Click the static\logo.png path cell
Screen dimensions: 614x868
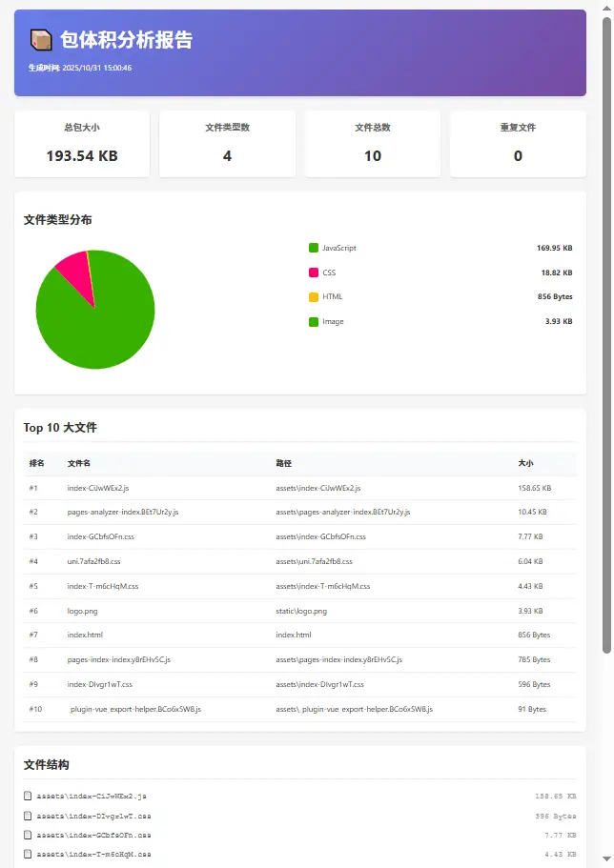(x=301, y=611)
